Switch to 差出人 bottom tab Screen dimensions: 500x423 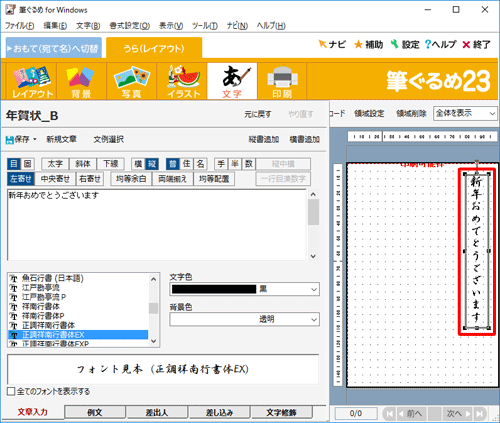(x=157, y=412)
